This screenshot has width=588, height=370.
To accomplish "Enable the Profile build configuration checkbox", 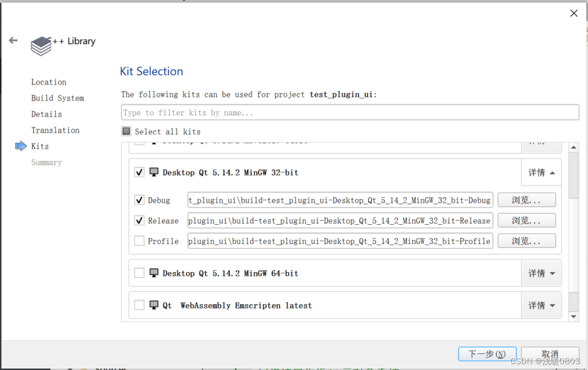I will [x=139, y=240].
